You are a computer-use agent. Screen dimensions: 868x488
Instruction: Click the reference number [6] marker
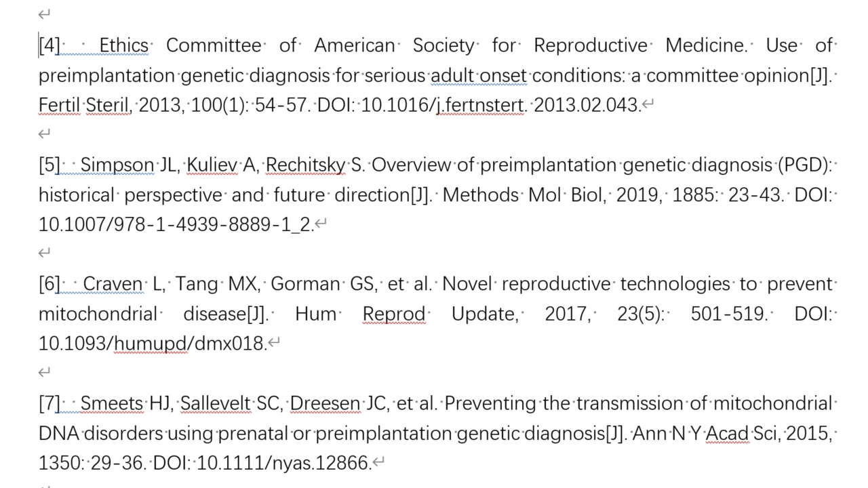[50, 284]
